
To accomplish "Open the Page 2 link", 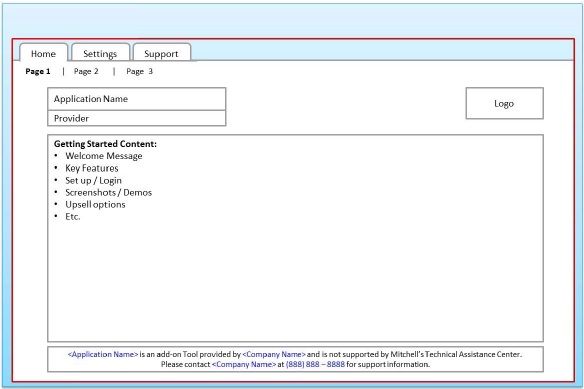I will 86,71.
